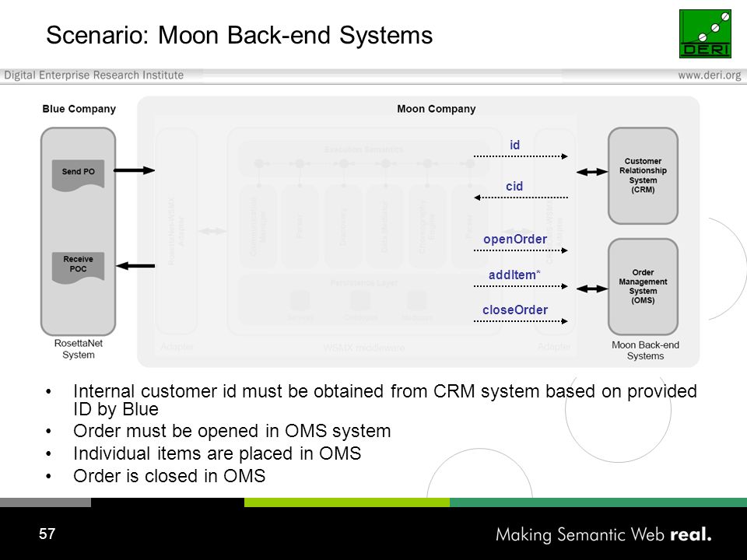Click the "Moon Back-end Systems" caption
Image resolution: width=747 pixels, height=560 pixels.
pyautogui.click(x=645, y=351)
